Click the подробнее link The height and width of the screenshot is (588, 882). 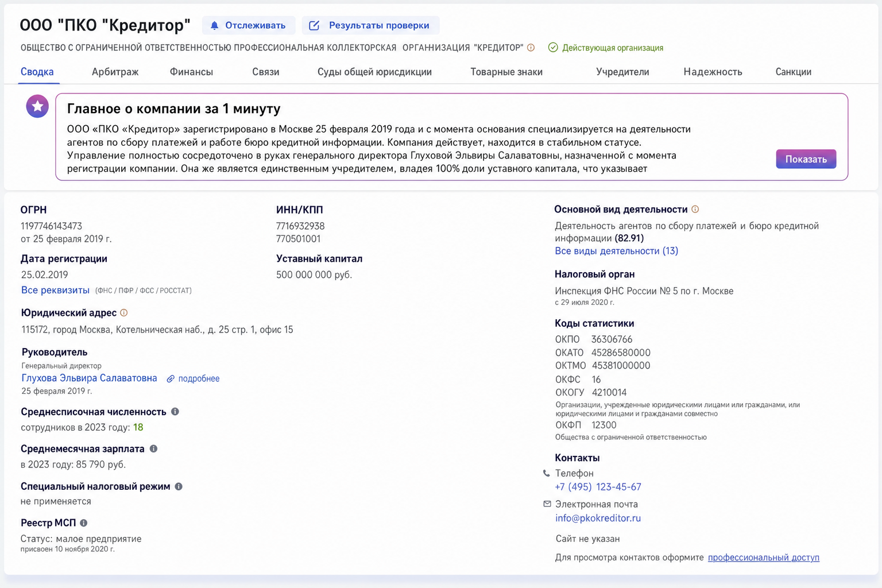(x=199, y=379)
